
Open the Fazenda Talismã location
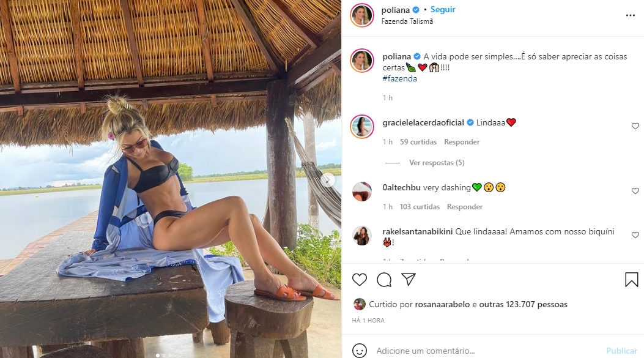pyautogui.click(x=407, y=21)
